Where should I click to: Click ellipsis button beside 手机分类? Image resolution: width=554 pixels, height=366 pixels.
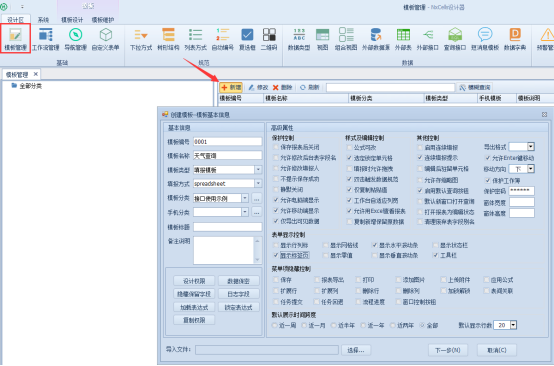257,212
